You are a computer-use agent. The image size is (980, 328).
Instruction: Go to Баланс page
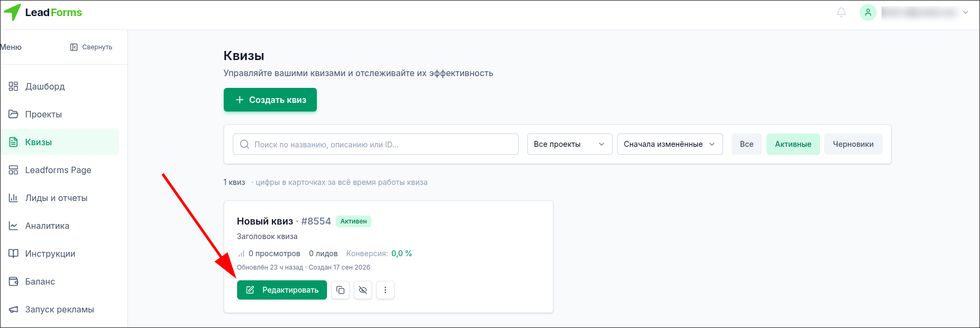(59, 281)
